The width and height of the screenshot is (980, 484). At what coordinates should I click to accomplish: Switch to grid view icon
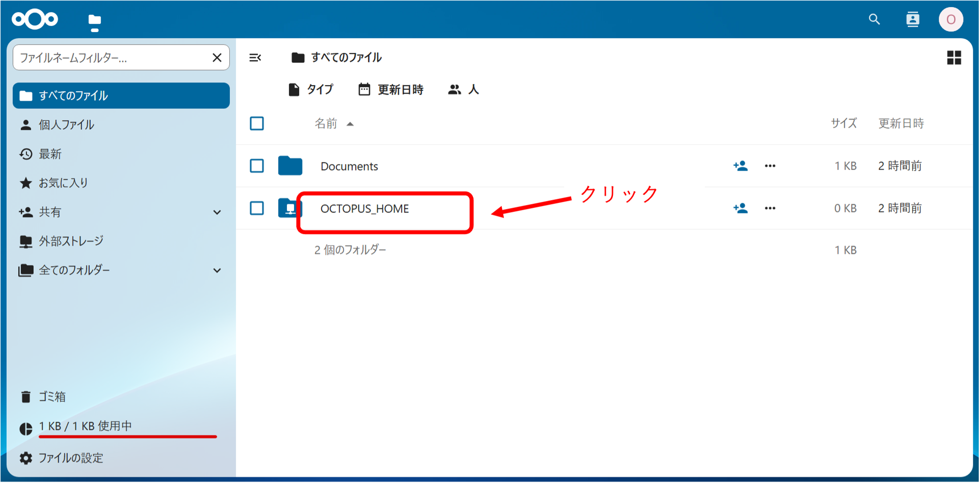pos(954,57)
